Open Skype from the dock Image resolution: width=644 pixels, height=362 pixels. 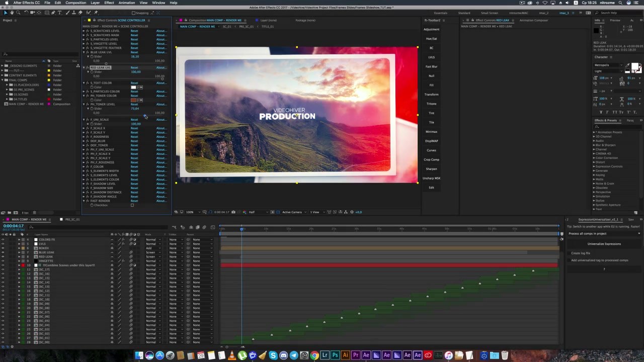[273, 355]
